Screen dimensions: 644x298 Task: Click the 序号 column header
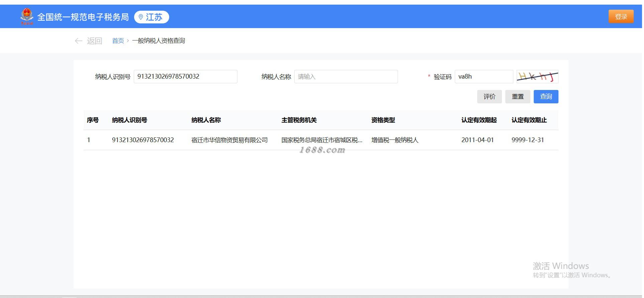[x=93, y=120]
